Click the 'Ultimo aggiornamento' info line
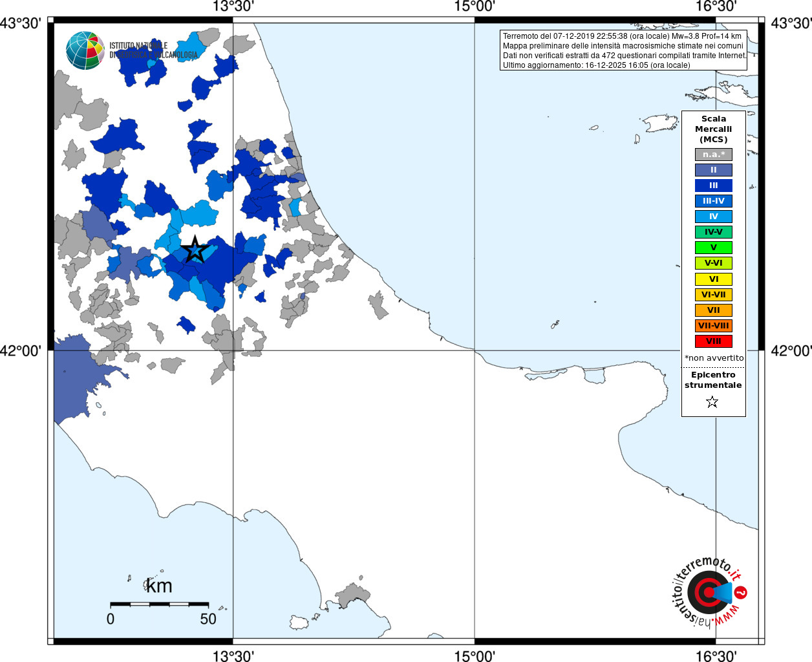The height and width of the screenshot is (662, 812). pyautogui.click(x=596, y=65)
